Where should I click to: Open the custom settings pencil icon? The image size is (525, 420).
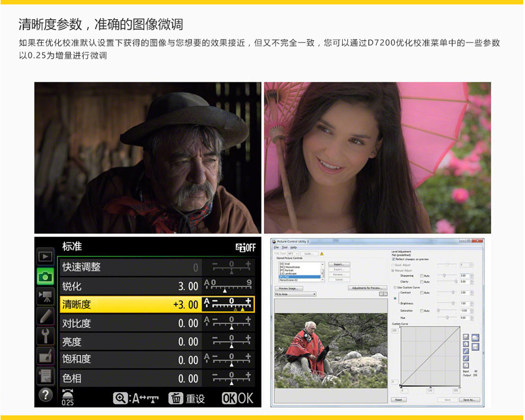45,316
